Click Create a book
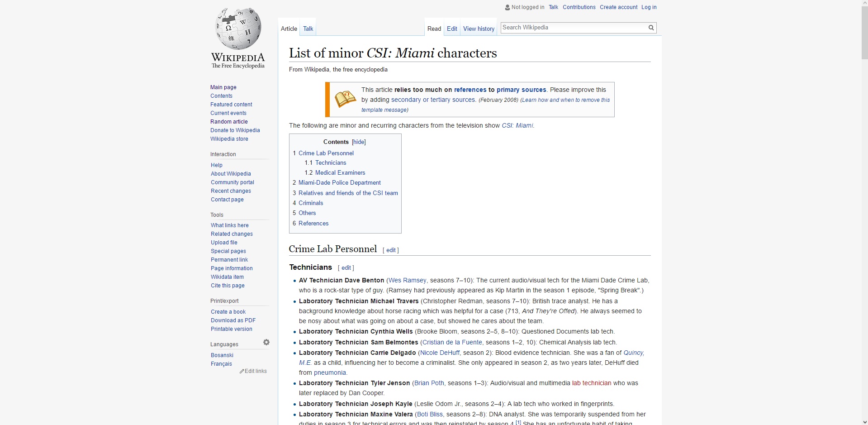The image size is (868, 425). (228, 312)
